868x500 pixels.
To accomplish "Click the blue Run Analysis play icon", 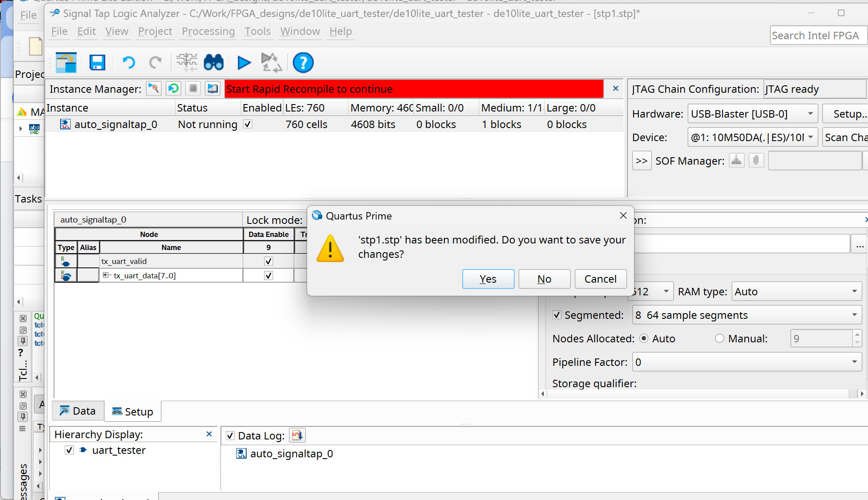I will [x=244, y=63].
